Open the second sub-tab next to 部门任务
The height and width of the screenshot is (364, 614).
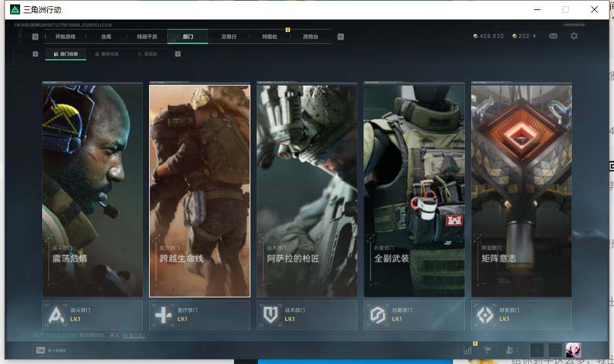(x=107, y=54)
